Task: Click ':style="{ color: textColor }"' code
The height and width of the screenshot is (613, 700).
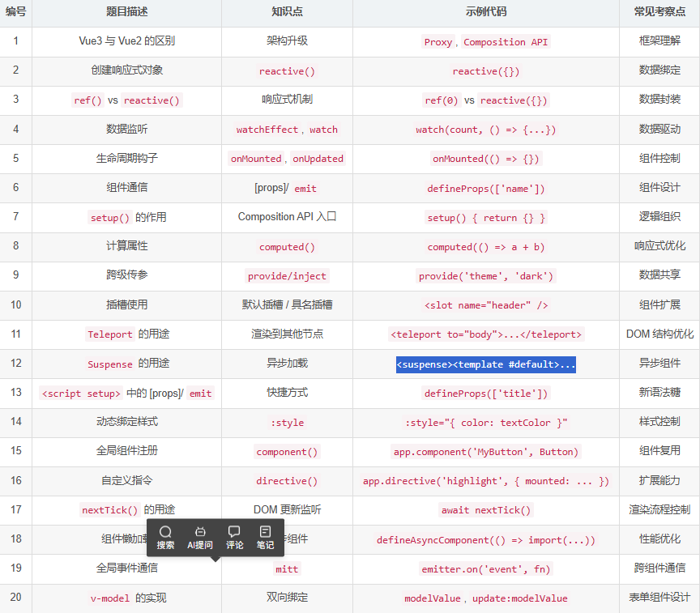Action: coord(486,423)
